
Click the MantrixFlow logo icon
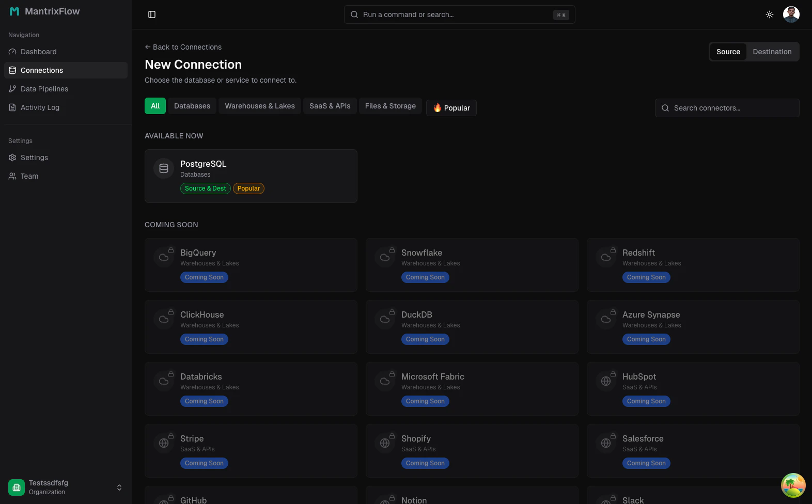coord(14,11)
